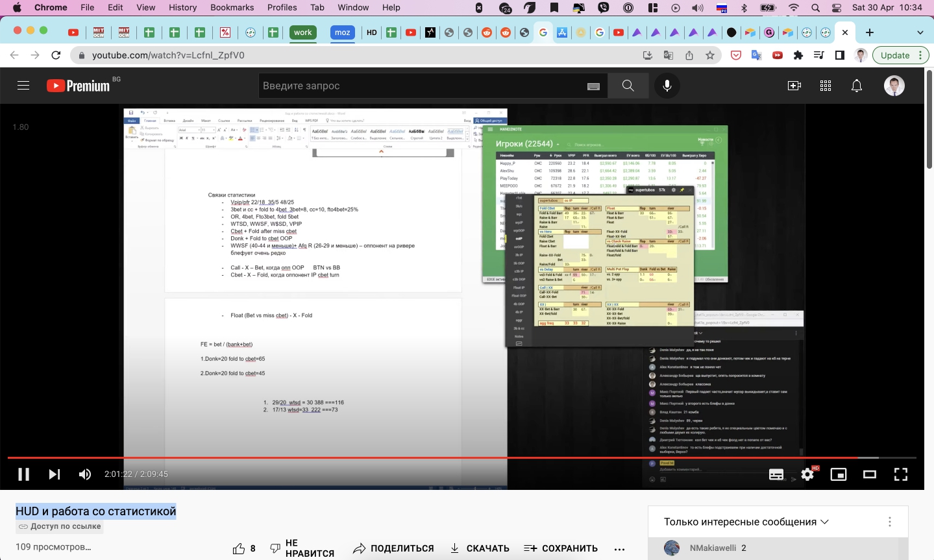Toggle subtitles in the player

pyautogui.click(x=776, y=474)
